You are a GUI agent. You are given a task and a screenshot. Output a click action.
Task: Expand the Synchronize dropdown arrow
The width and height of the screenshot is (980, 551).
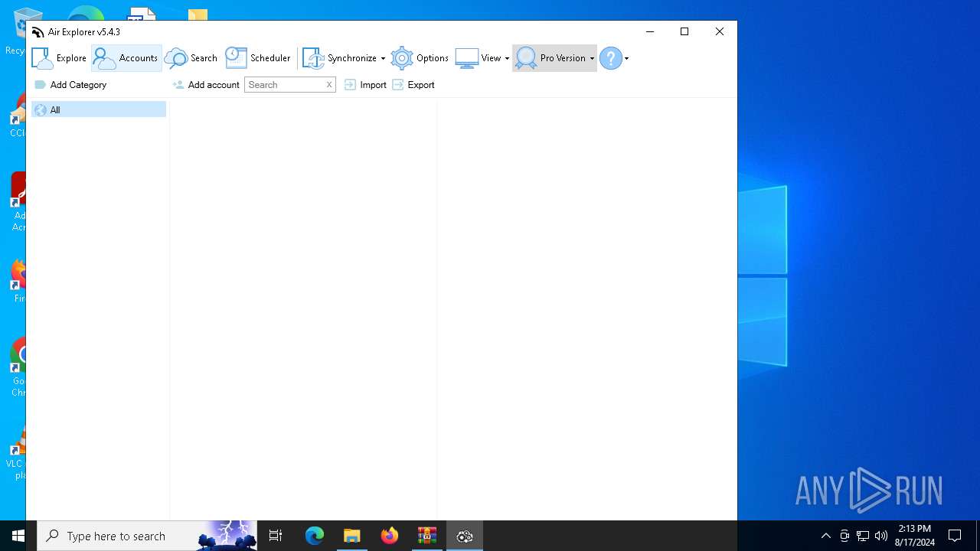point(383,58)
